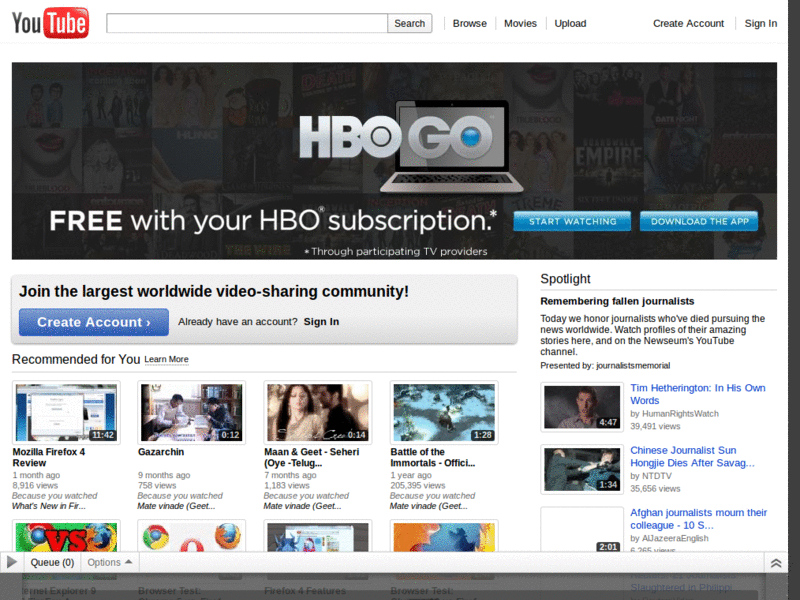Open Chinese Journalist Sun Hongjie thumbnail
Image resolution: width=800 pixels, height=600 pixels.
pyautogui.click(x=582, y=469)
